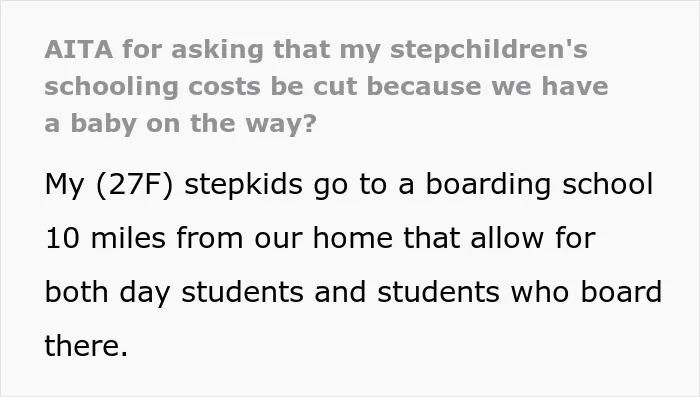The image size is (700, 397).
Task: Click 'for asking that my' in the title
Action: point(251,50)
